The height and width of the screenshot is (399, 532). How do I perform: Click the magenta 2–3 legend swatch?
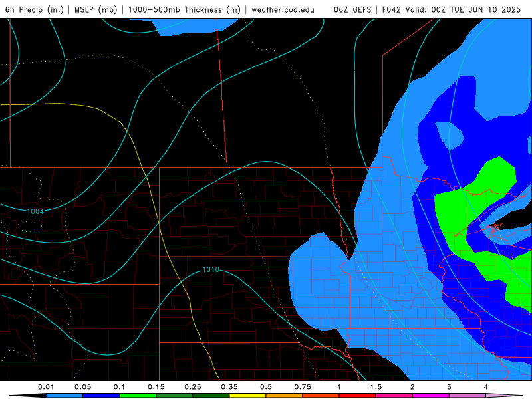(x=431, y=396)
